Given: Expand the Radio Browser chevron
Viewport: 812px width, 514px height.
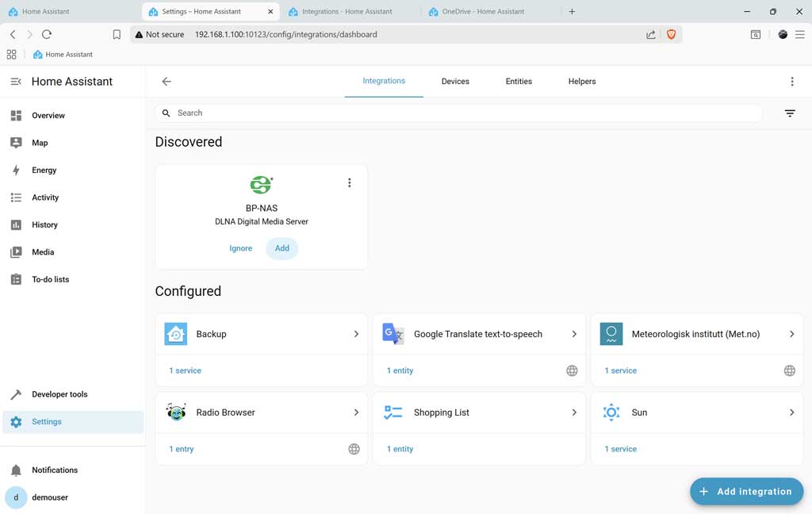Looking at the screenshot, I should point(356,412).
